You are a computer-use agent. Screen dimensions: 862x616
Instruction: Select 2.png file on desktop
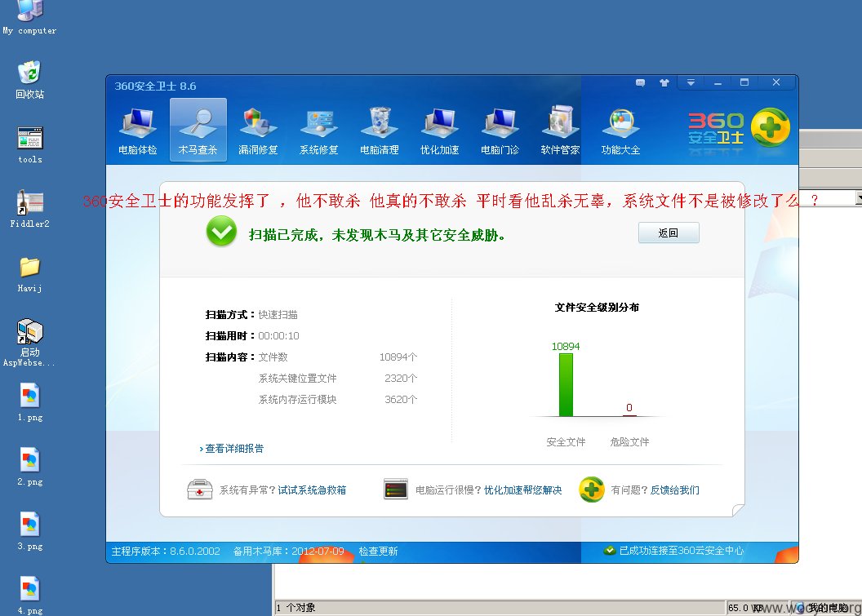click(29, 467)
